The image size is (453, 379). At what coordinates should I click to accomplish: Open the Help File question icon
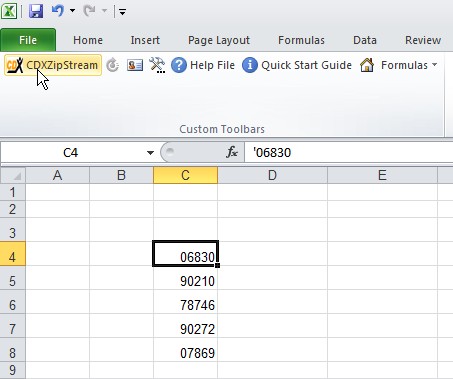pos(179,65)
